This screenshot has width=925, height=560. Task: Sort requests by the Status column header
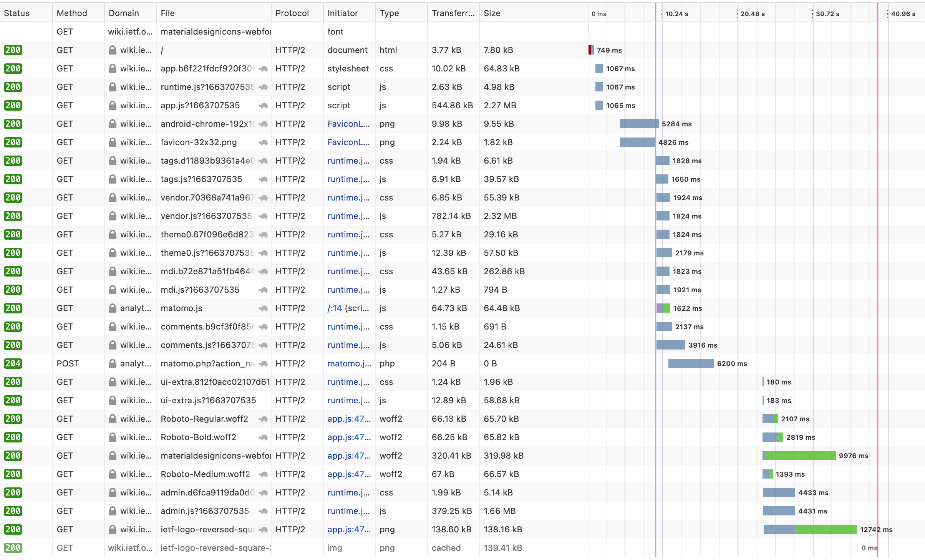(x=17, y=13)
